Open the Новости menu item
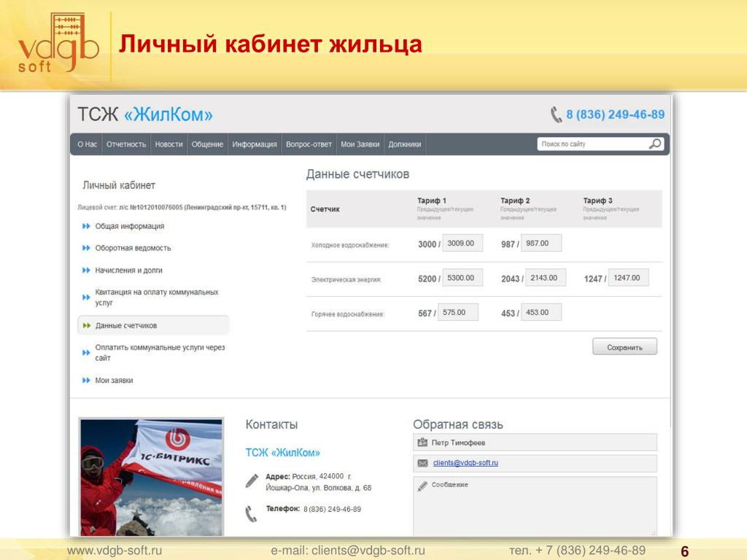 click(x=169, y=144)
